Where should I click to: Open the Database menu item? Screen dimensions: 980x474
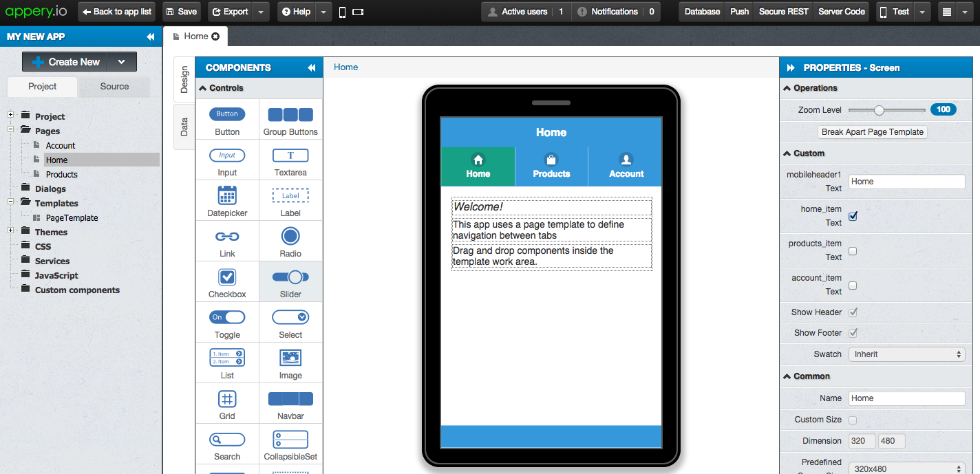pos(703,12)
